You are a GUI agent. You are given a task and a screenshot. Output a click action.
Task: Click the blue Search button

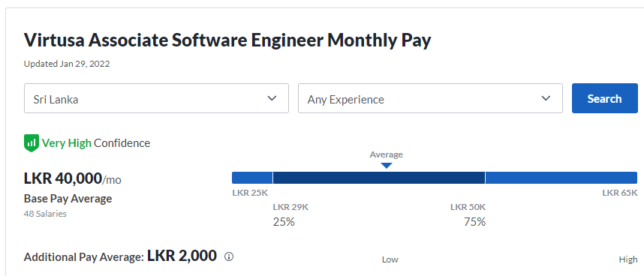pyautogui.click(x=604, y=98)
